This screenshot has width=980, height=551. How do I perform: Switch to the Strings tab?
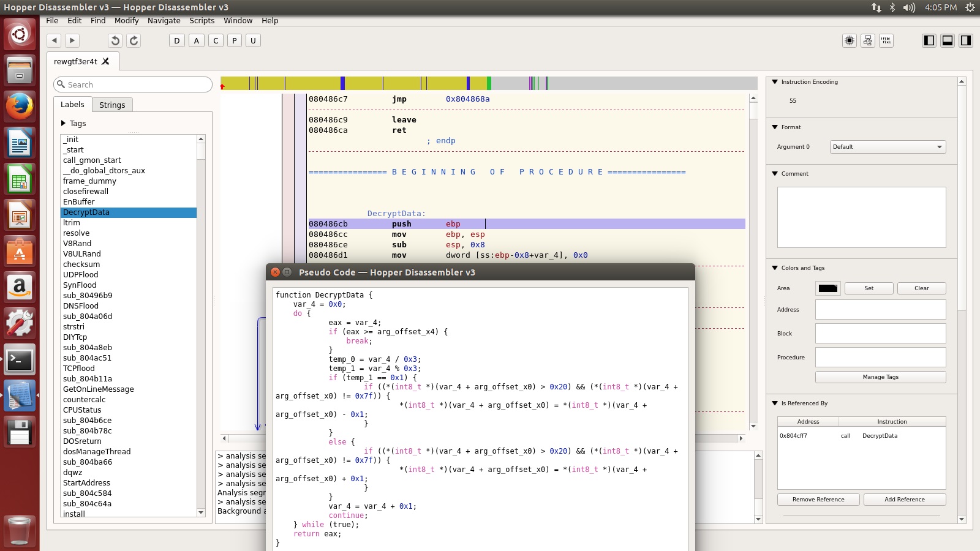[112, 105]
